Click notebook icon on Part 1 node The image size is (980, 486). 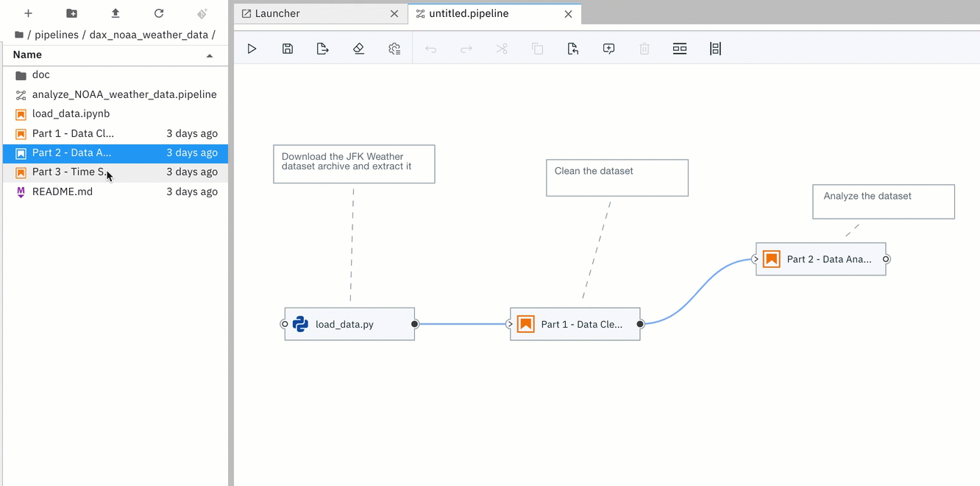point(525,324)
